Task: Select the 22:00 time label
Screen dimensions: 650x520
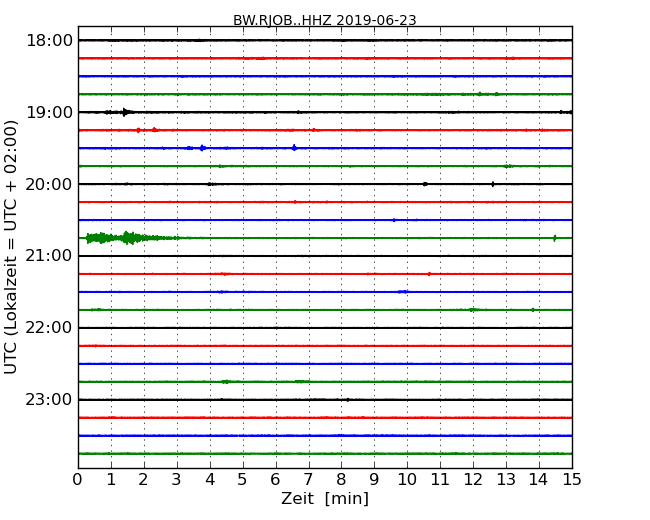Action: click(49, 328)
